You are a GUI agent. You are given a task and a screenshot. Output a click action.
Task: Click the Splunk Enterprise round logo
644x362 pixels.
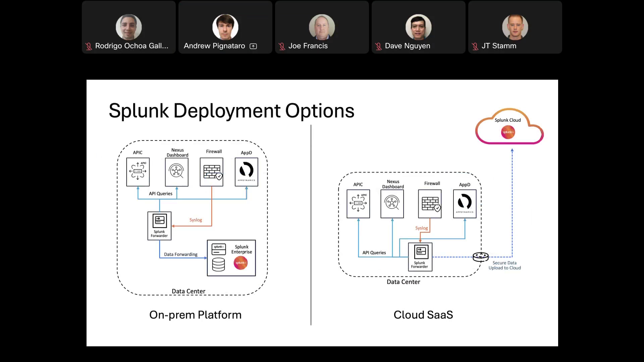[x=240, y=263]
